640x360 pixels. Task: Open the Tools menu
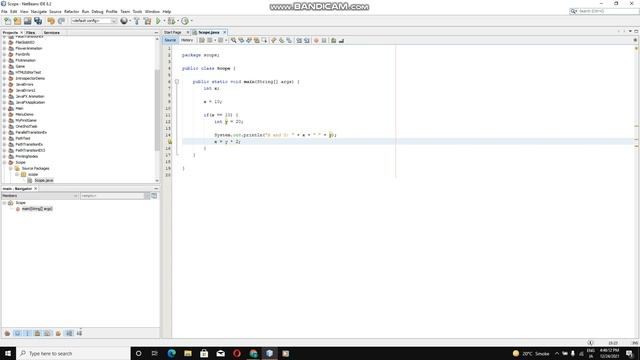138,11
